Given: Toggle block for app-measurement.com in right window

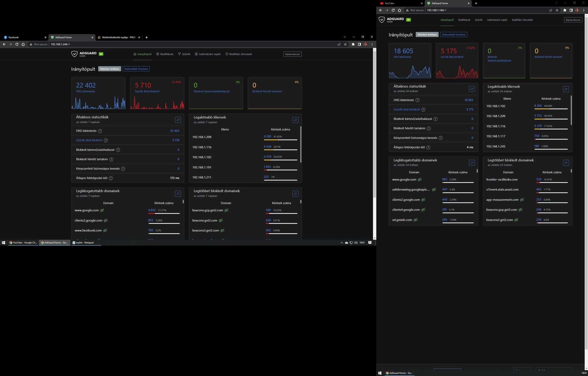Looking at the screenshot, I should 522,200.
